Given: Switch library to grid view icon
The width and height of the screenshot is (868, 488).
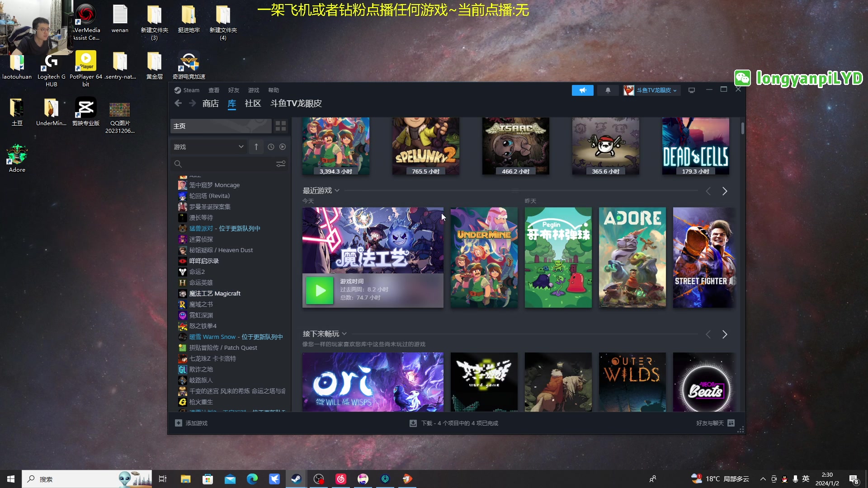Looking at the screenshot, I should [x=281, y=126].
